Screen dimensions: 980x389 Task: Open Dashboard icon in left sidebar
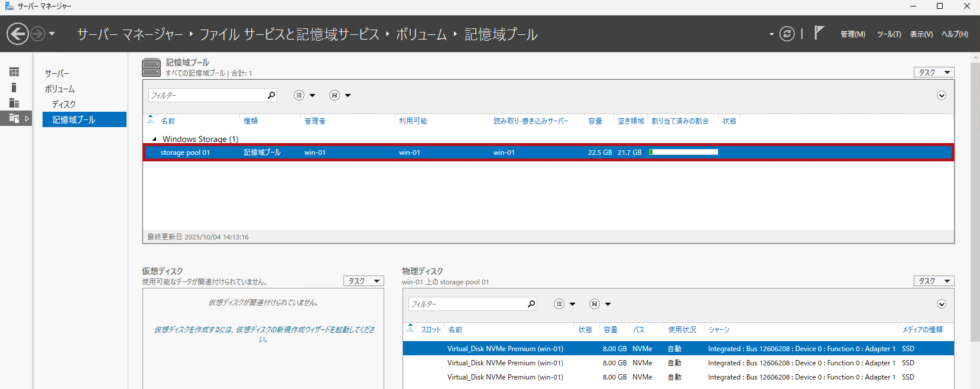(x=14, y=72)
